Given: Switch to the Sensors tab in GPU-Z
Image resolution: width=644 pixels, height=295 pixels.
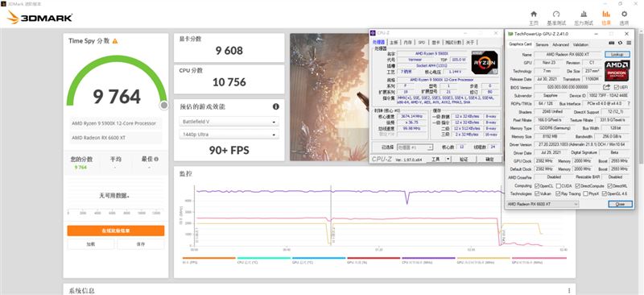Looking at the screenshot, I should tap(542, 45).
